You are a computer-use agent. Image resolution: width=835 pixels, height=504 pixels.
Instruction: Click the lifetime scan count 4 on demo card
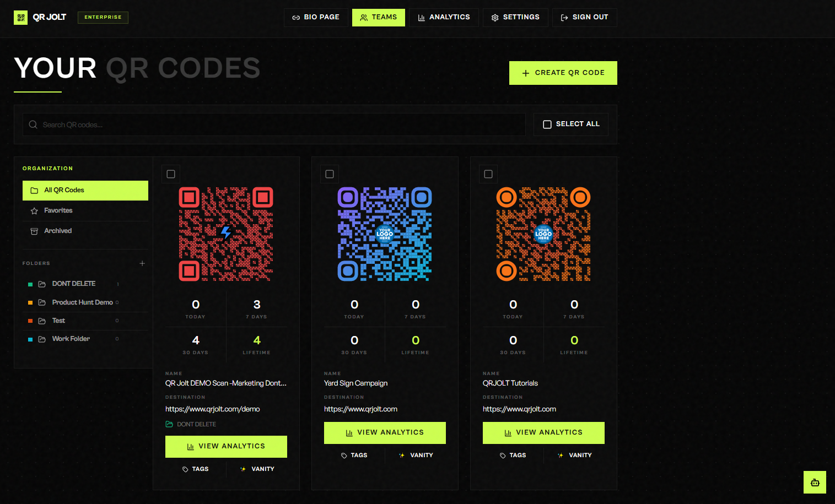coord(257,340)
